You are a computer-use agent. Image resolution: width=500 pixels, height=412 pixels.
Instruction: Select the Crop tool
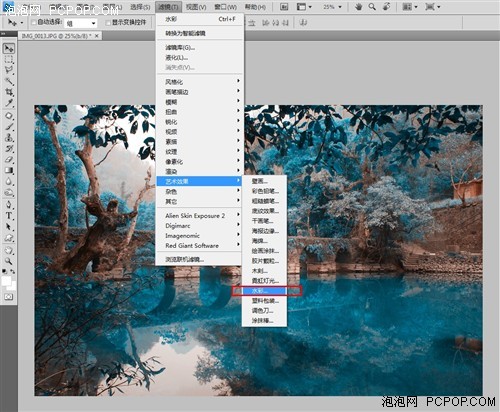[9, 92]
